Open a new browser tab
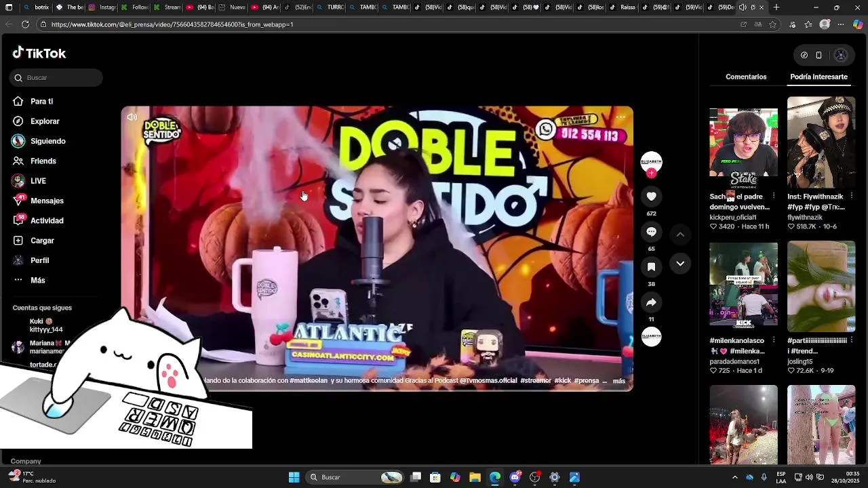 [x=776, y=7]
